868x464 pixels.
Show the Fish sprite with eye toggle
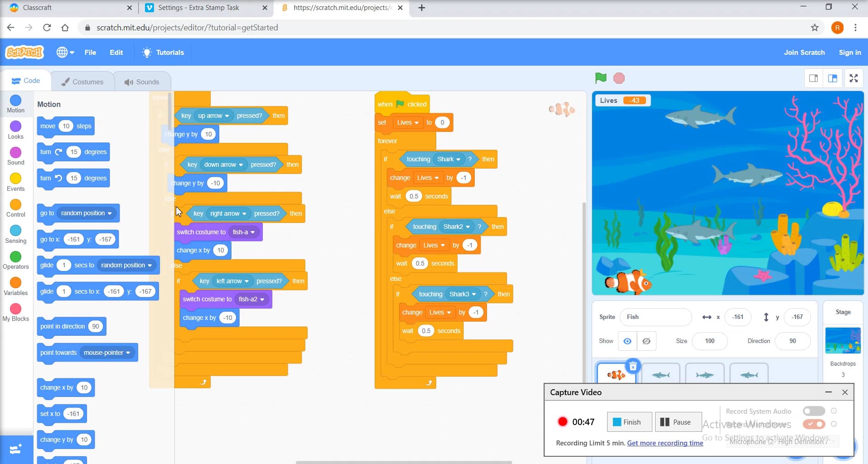627,341
